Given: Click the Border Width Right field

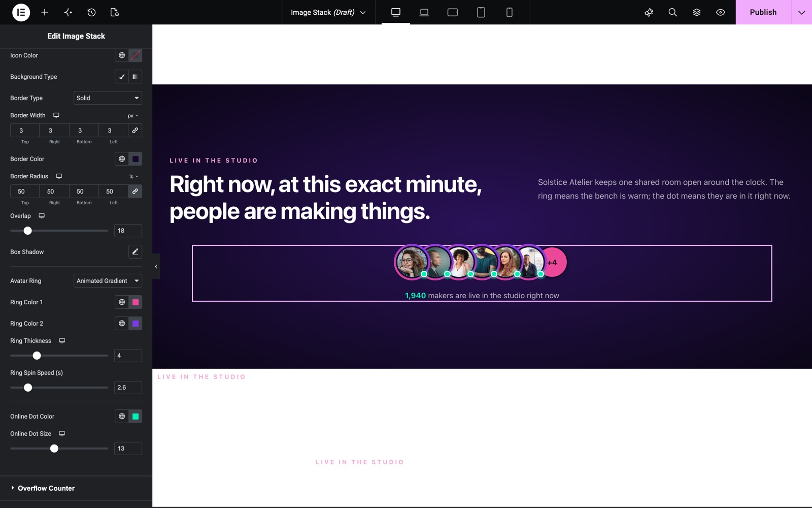Looking at the screenshot, I should click(x=54, y=131).
